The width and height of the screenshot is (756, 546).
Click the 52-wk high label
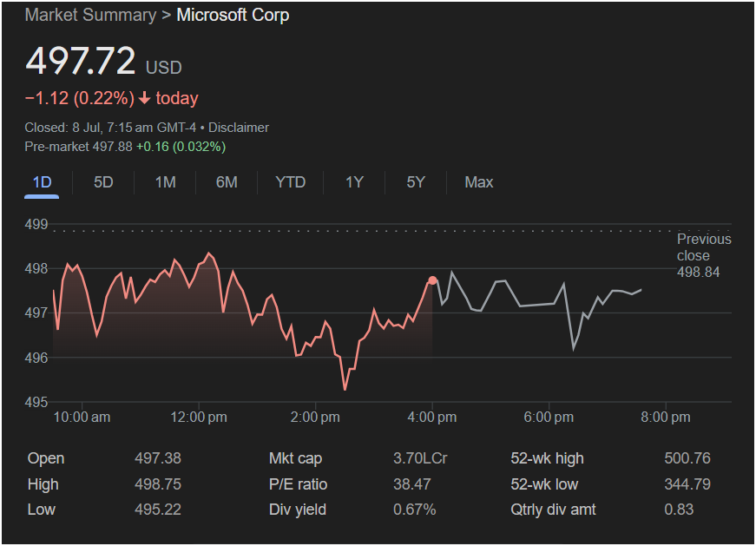point(547,458)
